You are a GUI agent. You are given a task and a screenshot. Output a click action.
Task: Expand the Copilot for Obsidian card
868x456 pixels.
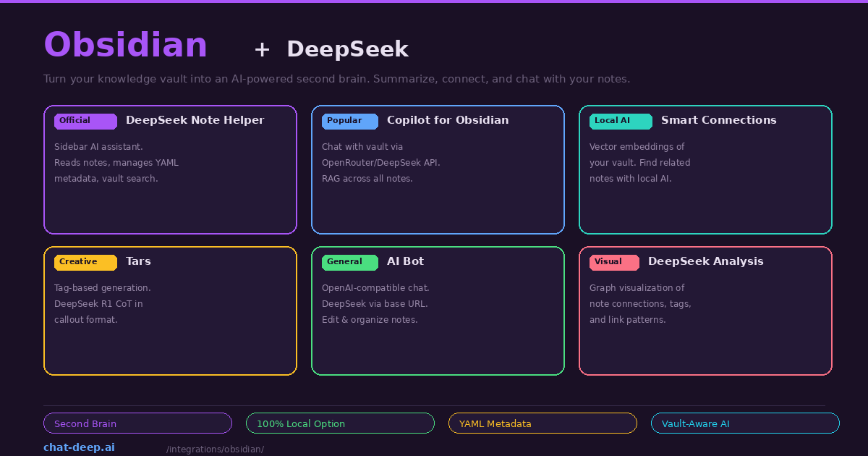point(438,169)
